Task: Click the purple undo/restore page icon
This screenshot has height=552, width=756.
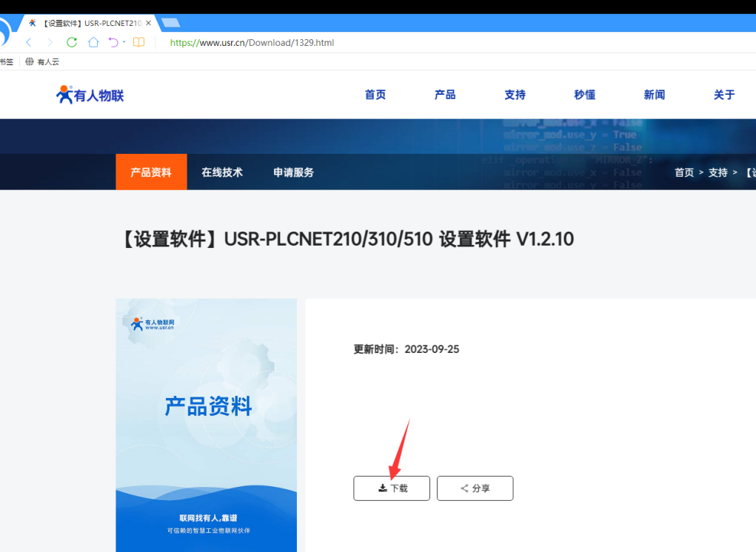Action: 113,42
